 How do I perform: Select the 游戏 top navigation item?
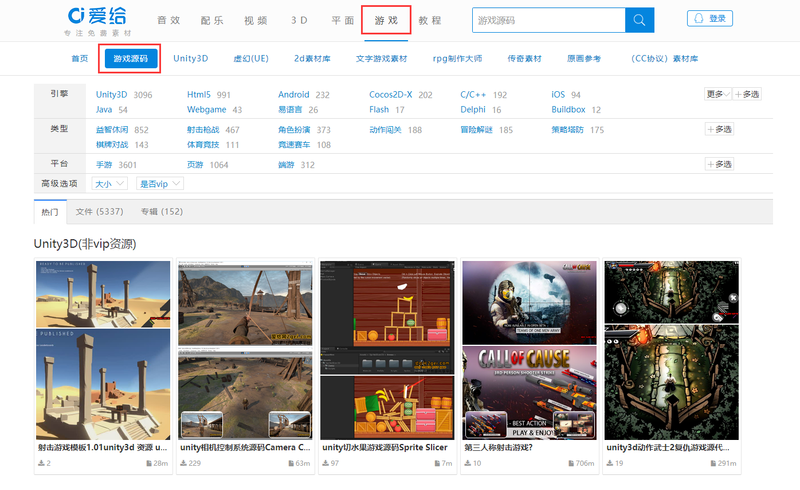coord(386,20)
